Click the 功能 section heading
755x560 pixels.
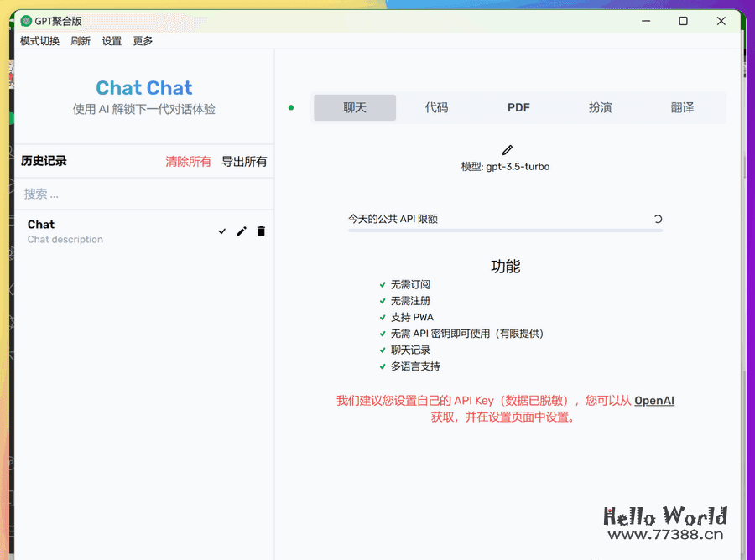506,266
